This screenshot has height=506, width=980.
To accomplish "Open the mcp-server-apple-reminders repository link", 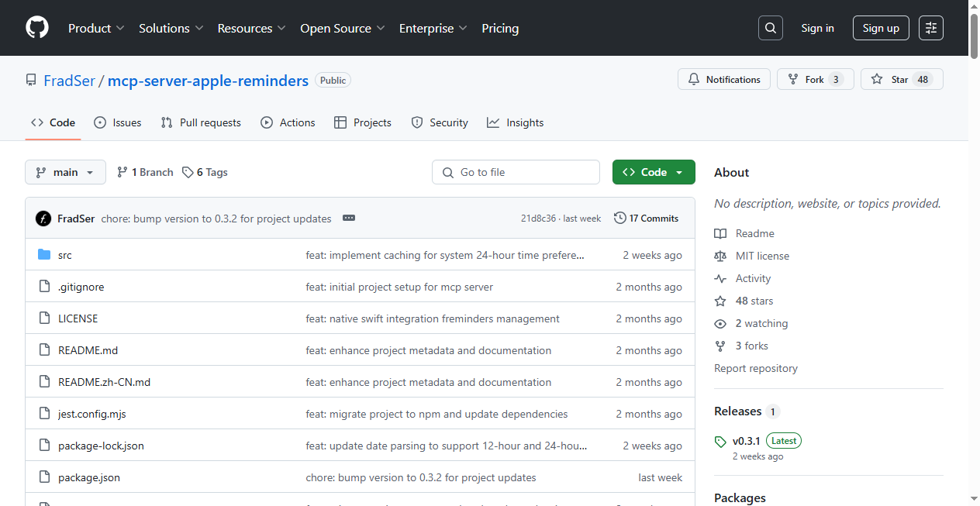I will point(208,81).
